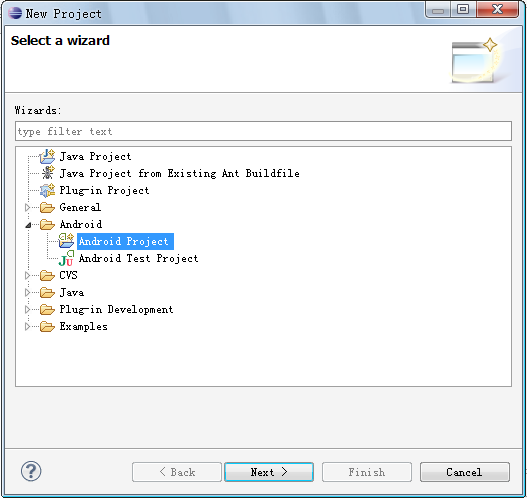Screen dimensions: 527x498
Task: Click the Cancel button
Action: 464,472
